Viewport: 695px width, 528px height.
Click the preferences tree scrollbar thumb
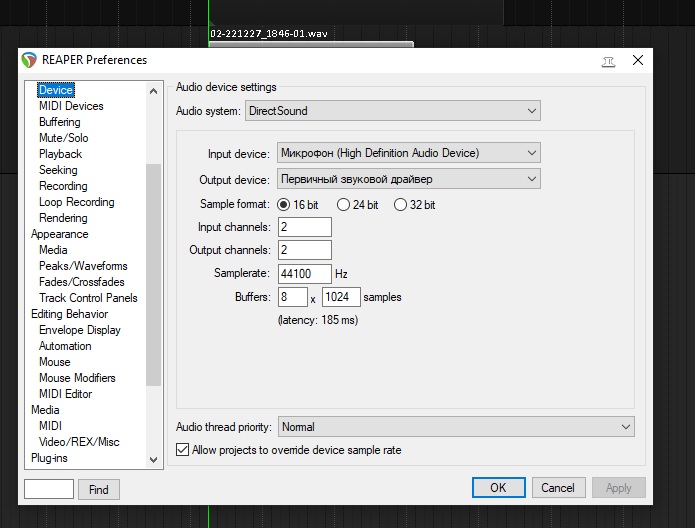point(153,275)
